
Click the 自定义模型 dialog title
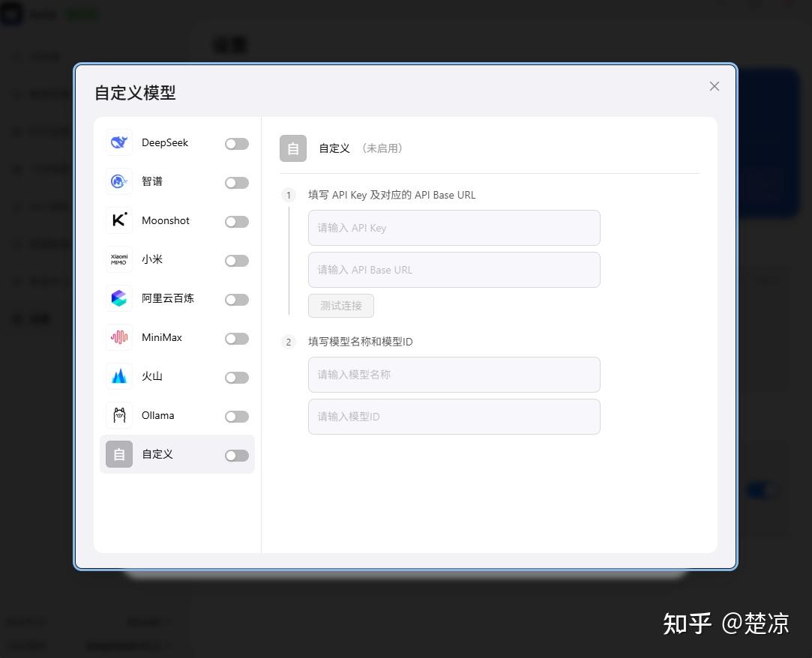coord(135,93)
